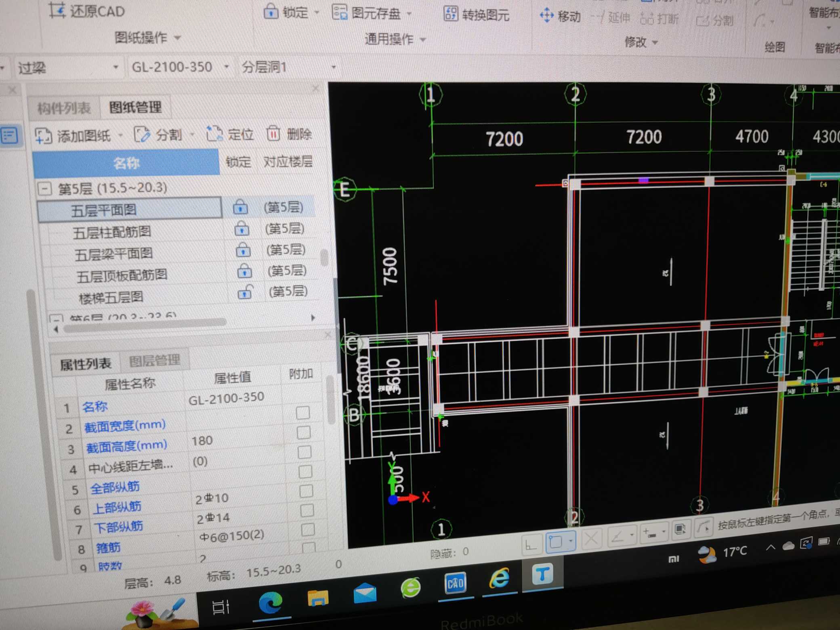Click the 对应楼层 column header
The height and width of the screenshot is (630, 840).
click(288, 162)
